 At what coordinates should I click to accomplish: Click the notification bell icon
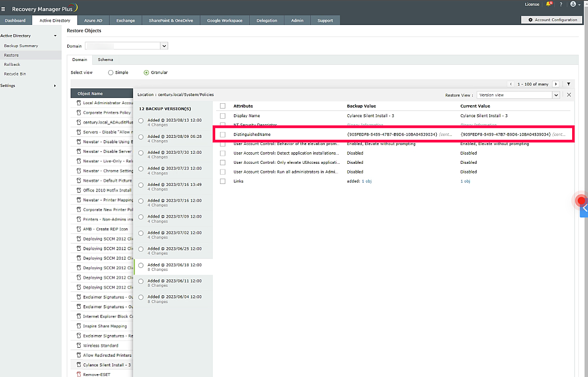[x=549, y=4]
